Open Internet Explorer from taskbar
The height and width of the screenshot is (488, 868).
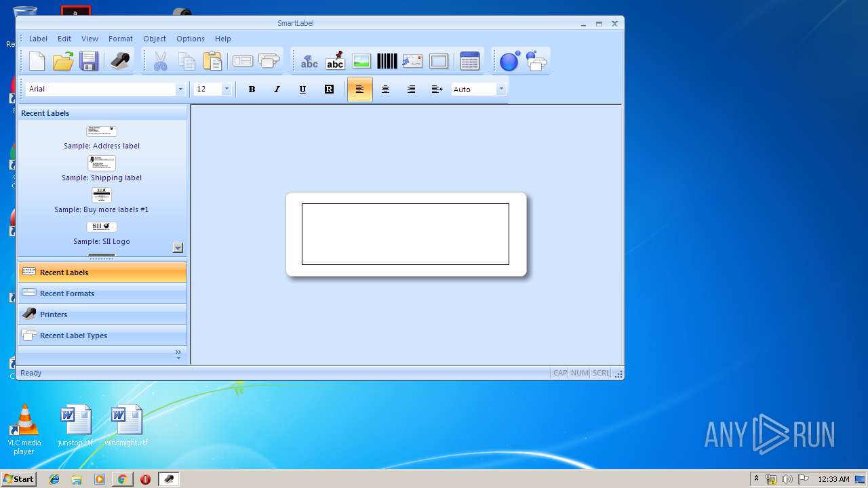coord(54,479)
